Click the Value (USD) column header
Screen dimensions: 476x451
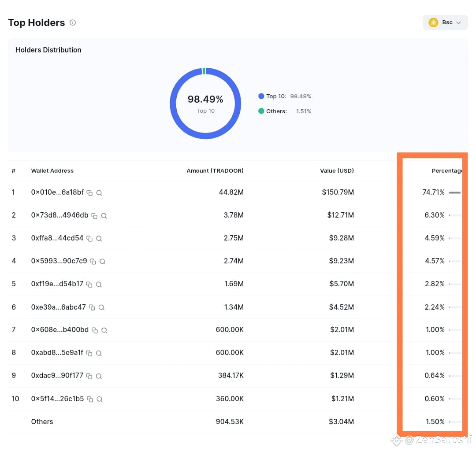tap(337, 171)
